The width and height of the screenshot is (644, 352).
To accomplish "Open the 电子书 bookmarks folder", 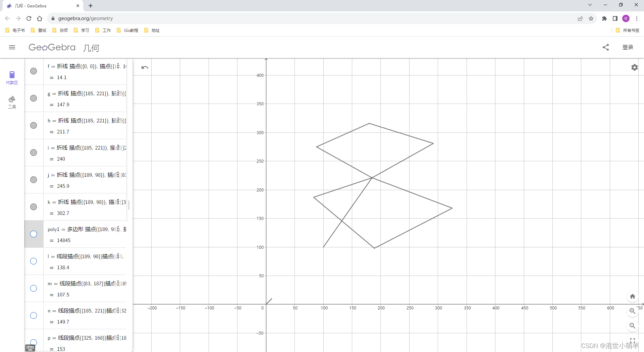I will pos(15,30).
